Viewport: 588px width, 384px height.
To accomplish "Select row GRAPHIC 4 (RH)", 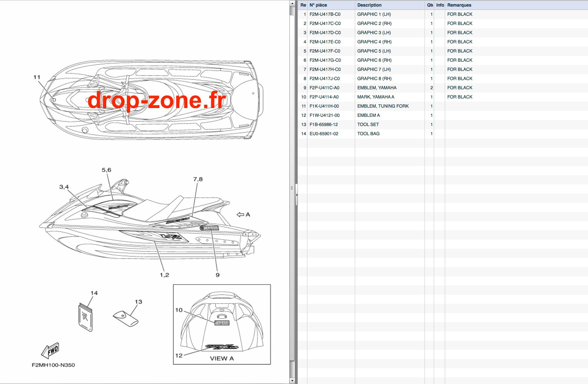I will click(443, 42).
